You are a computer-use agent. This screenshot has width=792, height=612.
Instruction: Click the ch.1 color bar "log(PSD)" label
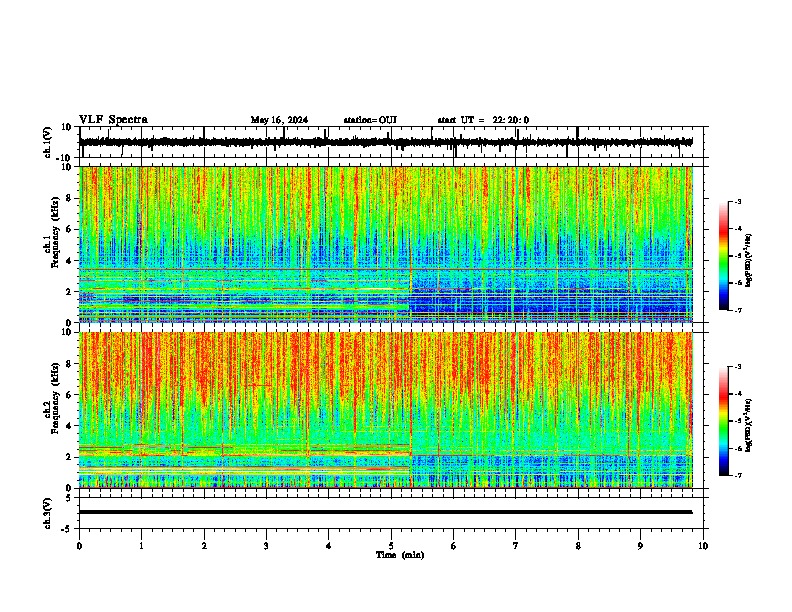click(748, 261)
